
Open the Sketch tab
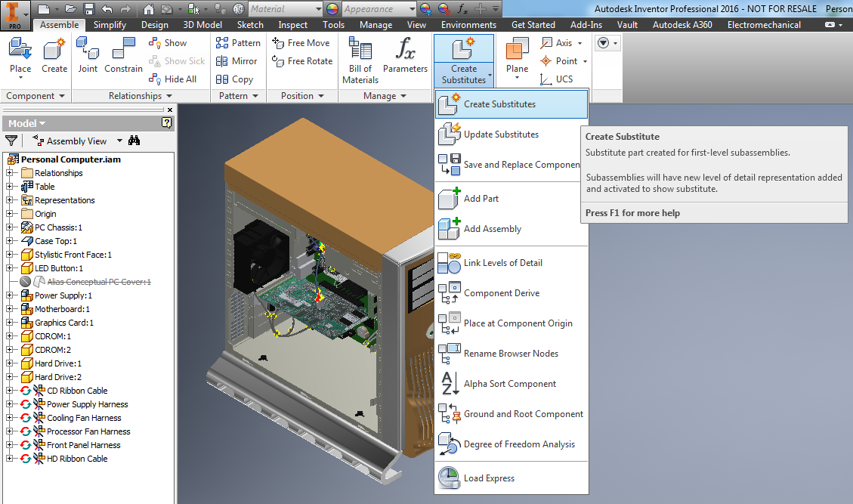[x=250, y=25]
